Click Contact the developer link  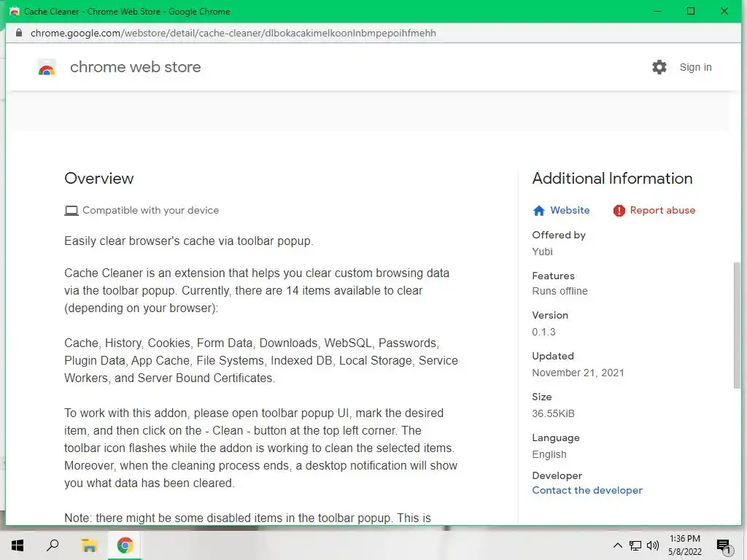pyautogui.click(x=587, y=490)
